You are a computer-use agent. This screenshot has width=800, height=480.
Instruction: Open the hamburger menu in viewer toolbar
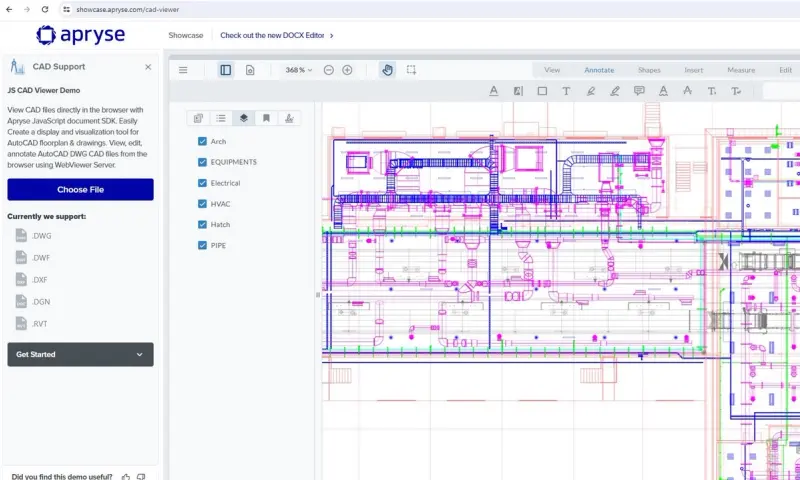[183, 70]
